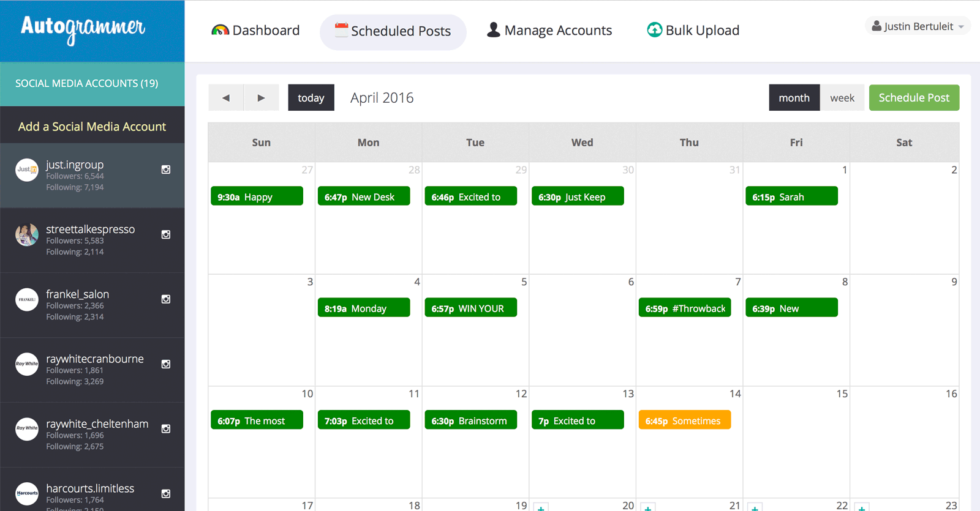The width and height of the screenshot is (980, 511).
Task: Open 7p Excited to post
Action: (578, 420)
